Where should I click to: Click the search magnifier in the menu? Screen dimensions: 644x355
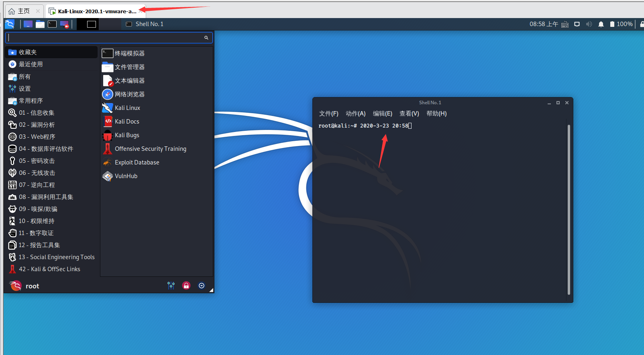206,38
